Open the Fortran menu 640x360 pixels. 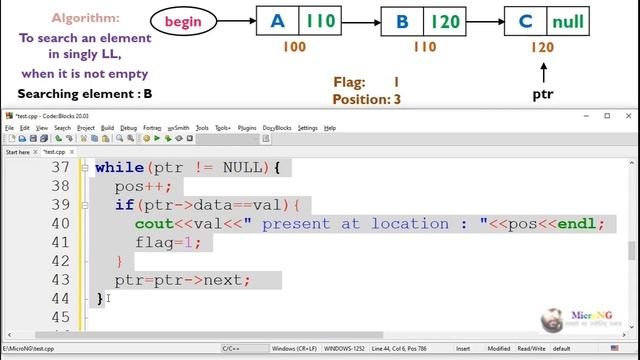(x=152, y=128)
